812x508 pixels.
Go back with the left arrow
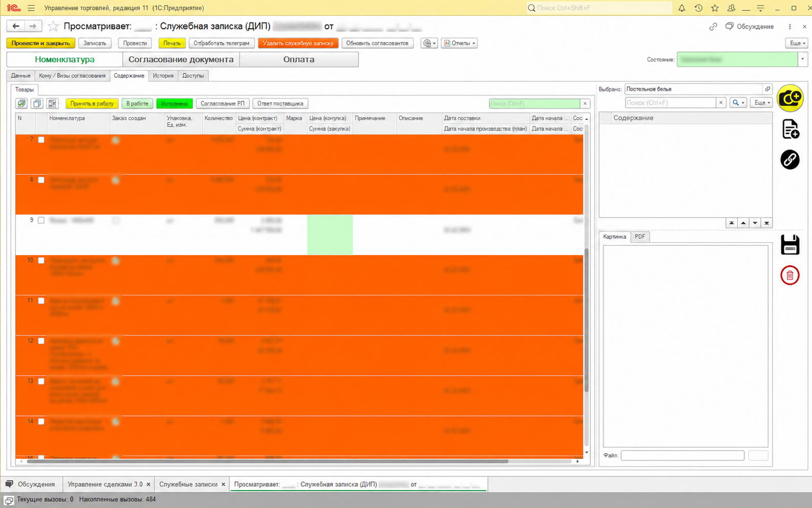pyautogui.click(x=16, y=26)
